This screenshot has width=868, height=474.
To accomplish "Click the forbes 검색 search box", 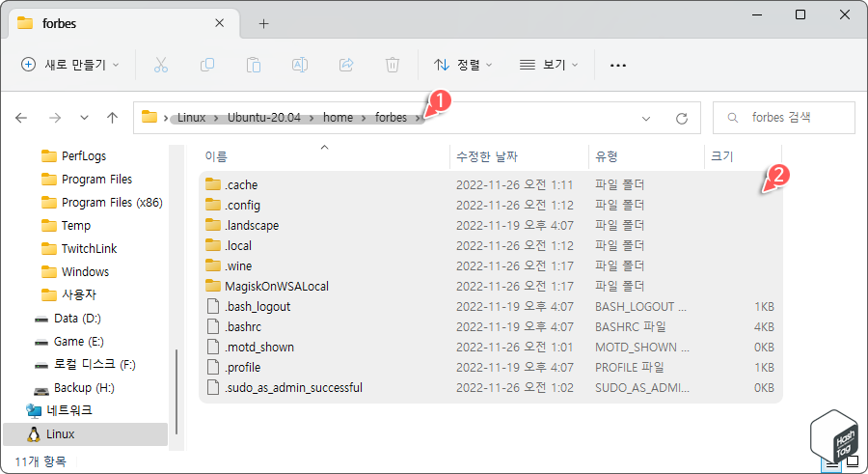I will pyautogui.click(x=783, y=118).
